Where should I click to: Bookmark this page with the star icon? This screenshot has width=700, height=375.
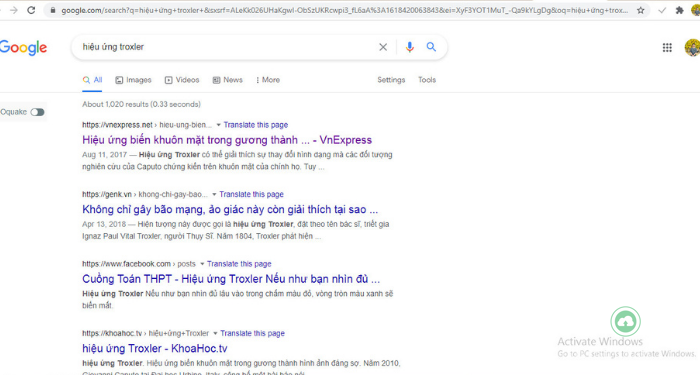point(641,10)
